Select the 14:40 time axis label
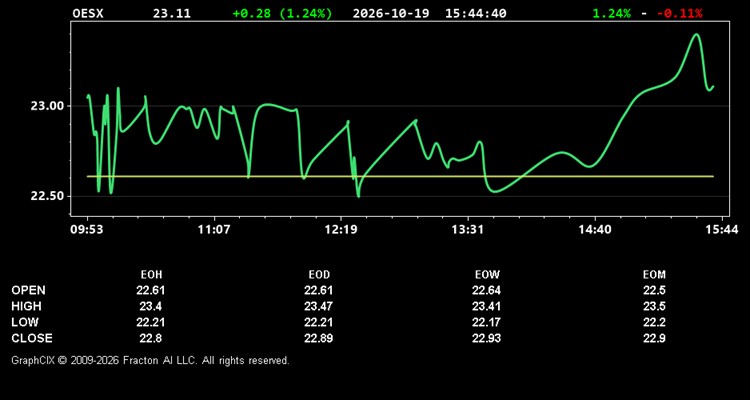This screenshot has width=750, height=400. pos(595,230)
